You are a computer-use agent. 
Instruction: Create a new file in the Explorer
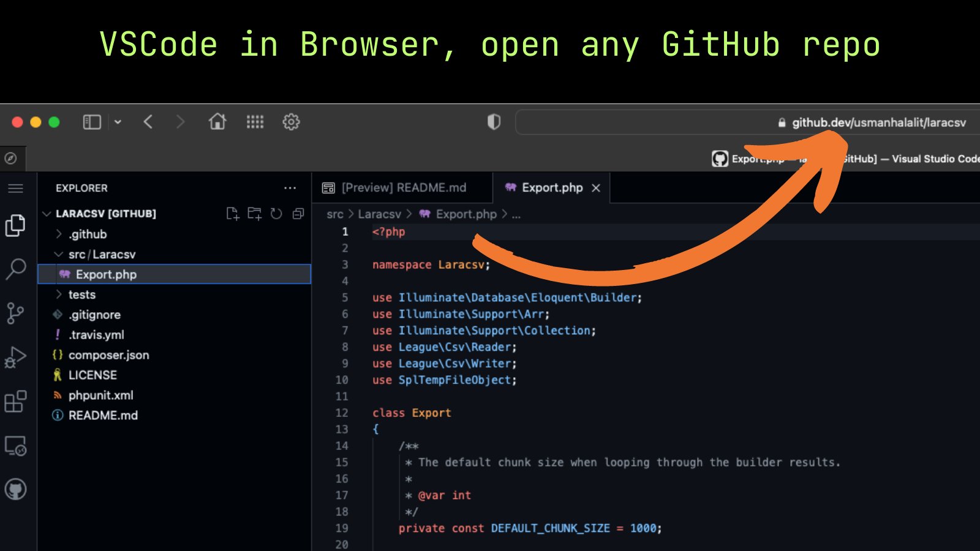coord(233,214)
